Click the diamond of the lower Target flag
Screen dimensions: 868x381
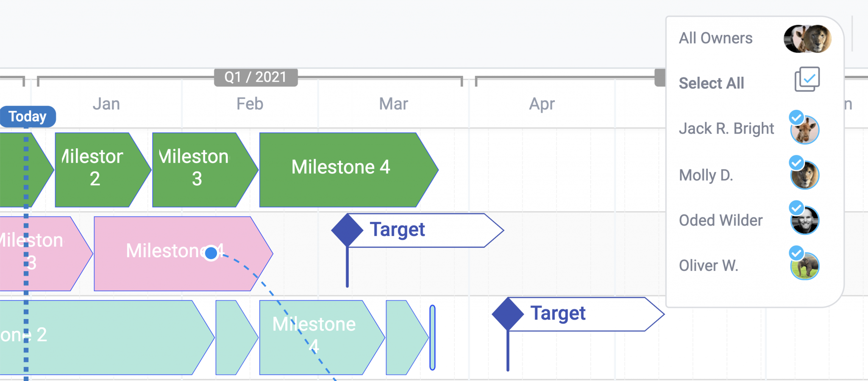coord(508,314)
